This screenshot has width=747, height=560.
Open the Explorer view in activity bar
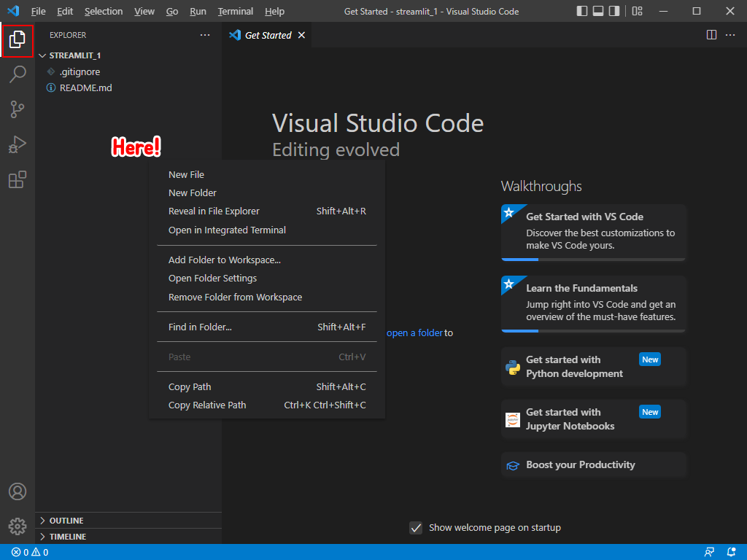click(18, 39)
